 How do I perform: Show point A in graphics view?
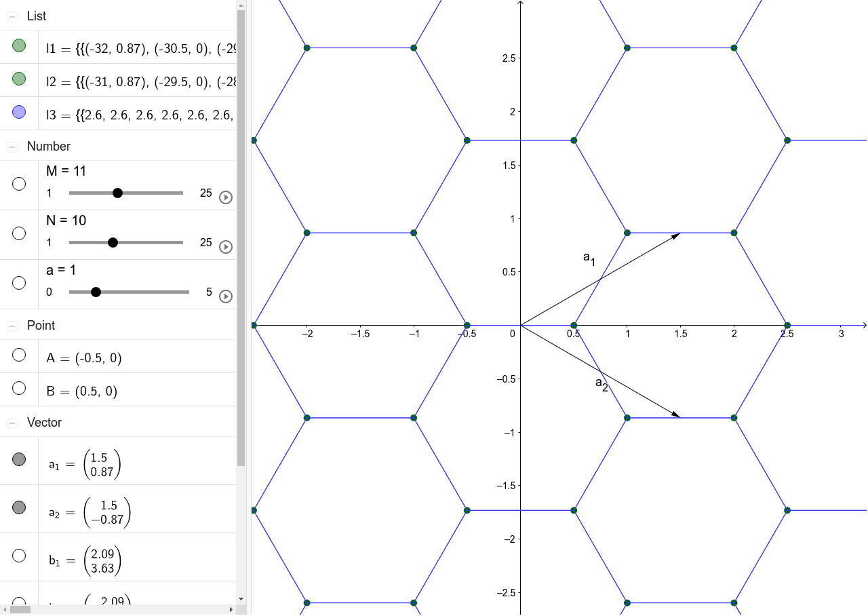(19, 355)
